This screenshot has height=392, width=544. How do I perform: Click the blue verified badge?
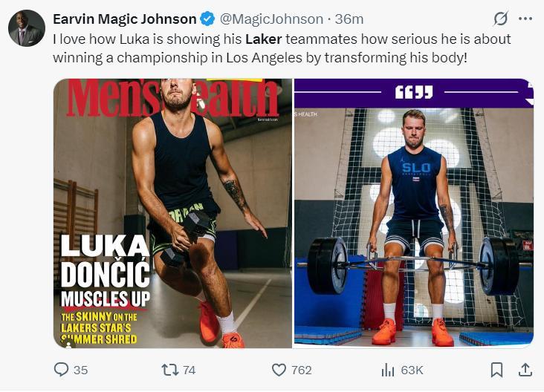pos(210,19)
